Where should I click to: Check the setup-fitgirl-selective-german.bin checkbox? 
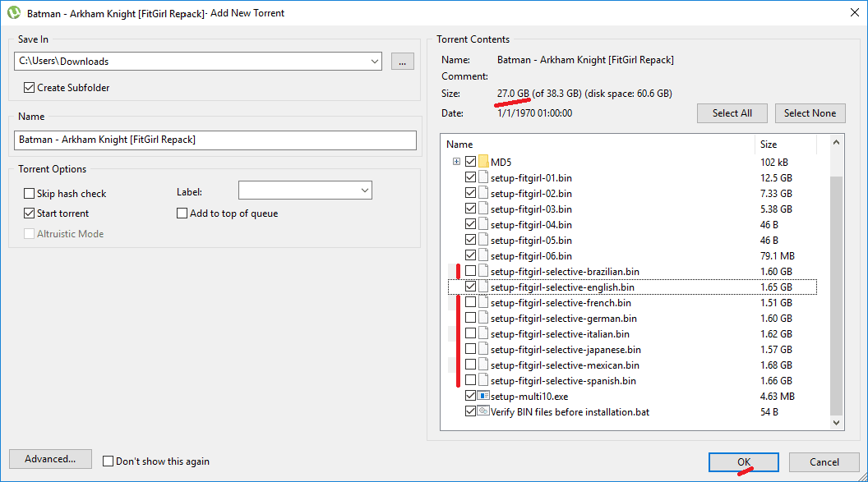click(470, 318)
